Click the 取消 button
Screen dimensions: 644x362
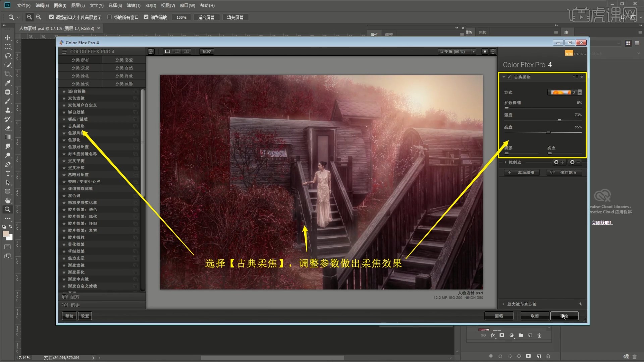(x=534, y=316)
